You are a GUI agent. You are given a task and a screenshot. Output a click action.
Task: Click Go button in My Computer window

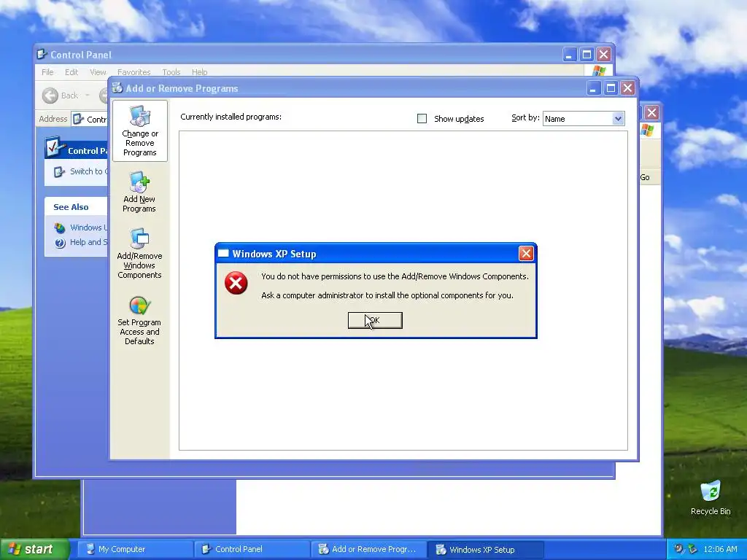(645, 177)
